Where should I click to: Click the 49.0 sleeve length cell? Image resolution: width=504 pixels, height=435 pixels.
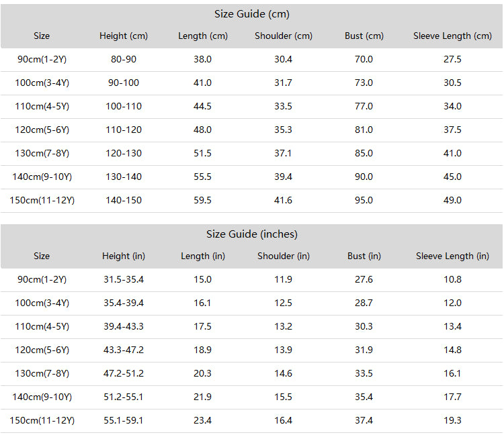coord(452,200)
